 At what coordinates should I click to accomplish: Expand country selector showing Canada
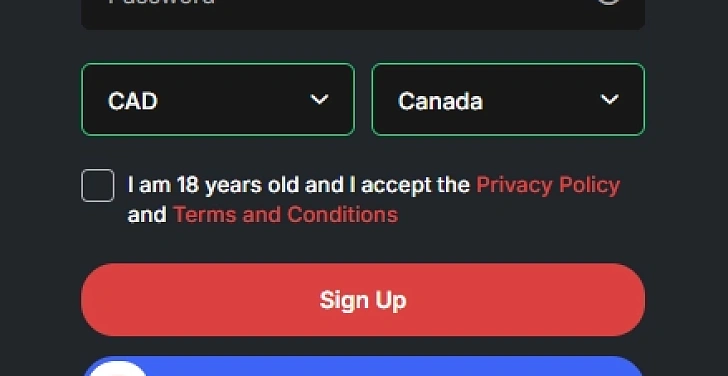[x=508, y=99]
